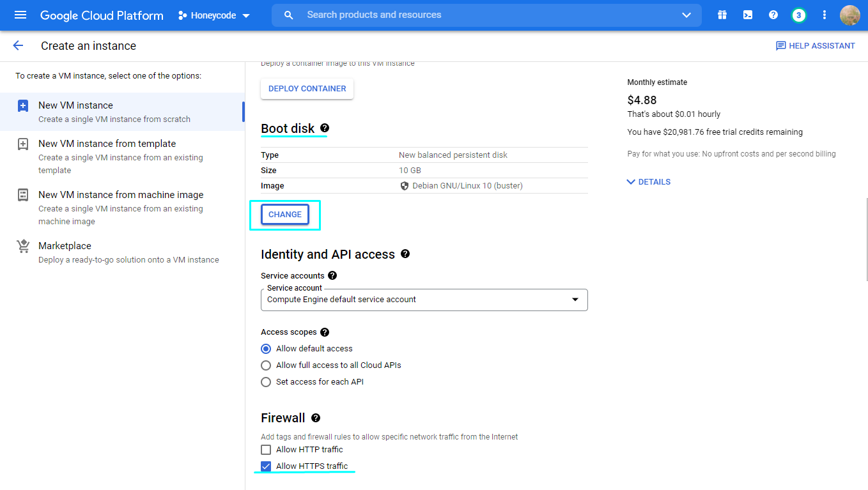Click the Service accounts help icon

[332, 275]
